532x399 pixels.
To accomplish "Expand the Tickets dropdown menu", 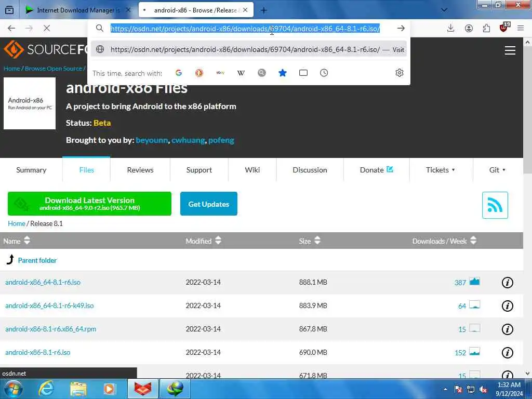I will click(441, 170).
